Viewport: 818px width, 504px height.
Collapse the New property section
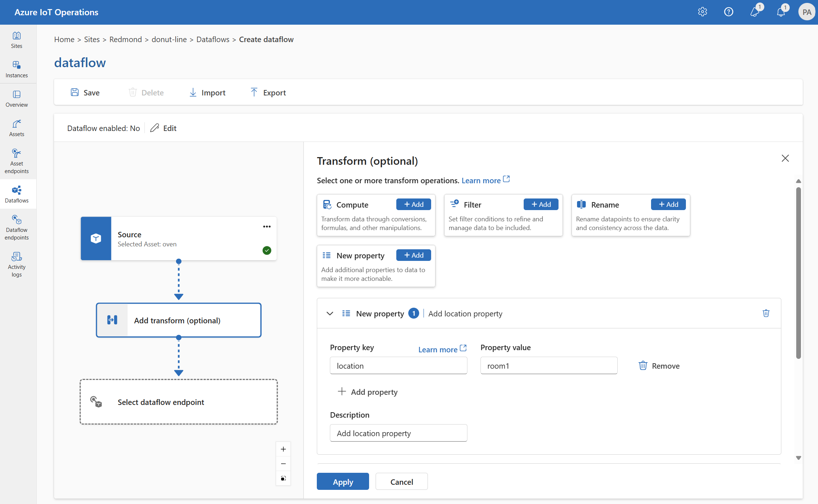(x=329, y=313)
